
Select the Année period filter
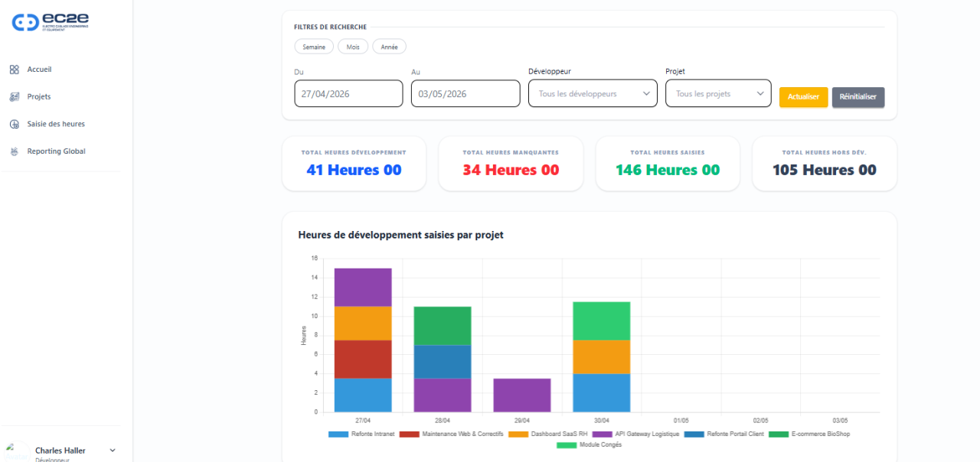(389, 47)
